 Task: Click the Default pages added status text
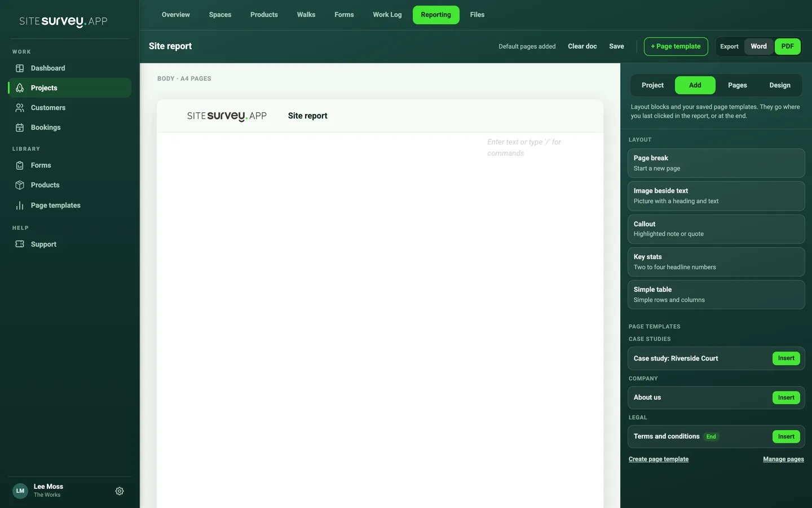[x=527, y=46]
